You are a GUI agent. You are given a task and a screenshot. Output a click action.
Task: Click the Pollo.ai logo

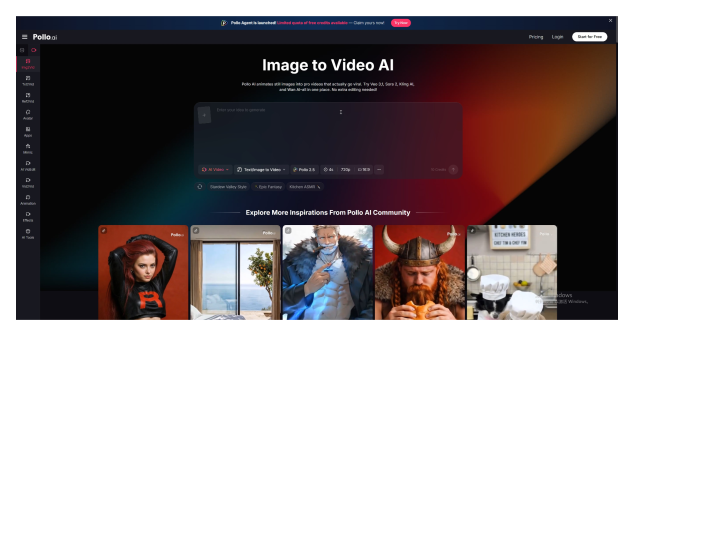(45, 37)
